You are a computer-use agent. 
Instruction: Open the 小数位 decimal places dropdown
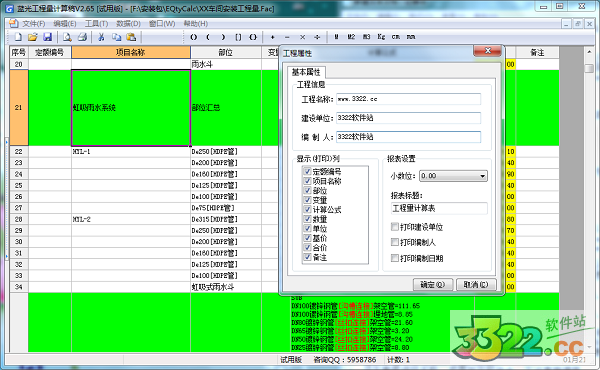point(453,176)
